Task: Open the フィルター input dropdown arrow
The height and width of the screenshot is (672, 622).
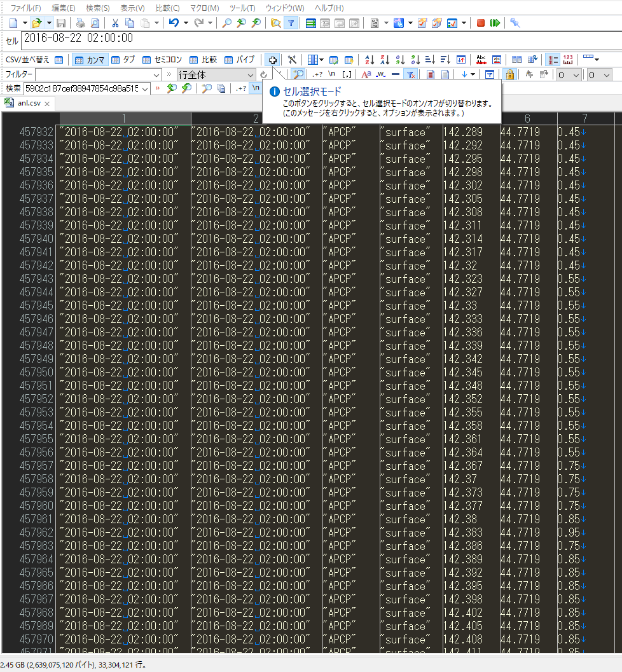Action: click(155, 74)
